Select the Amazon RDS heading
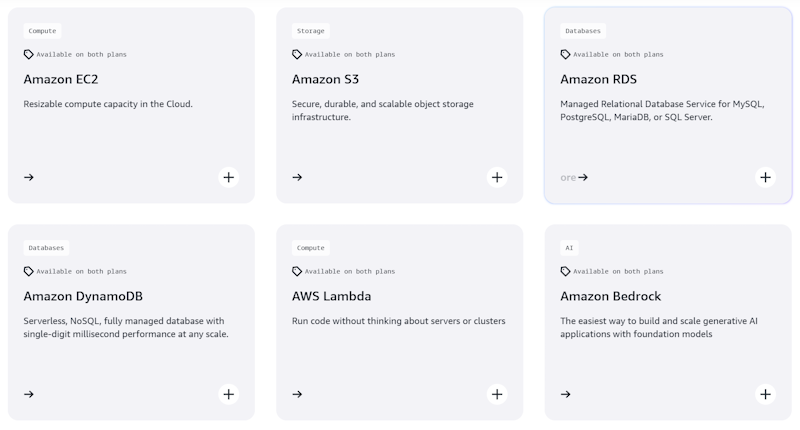The image size is (800, 430). (598, 79)
